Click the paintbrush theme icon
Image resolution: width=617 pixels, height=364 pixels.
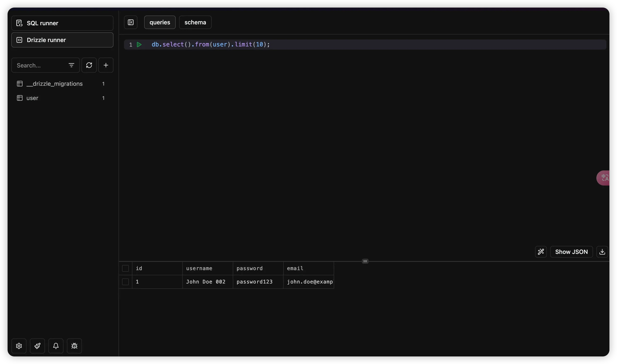(x=37, y=346)
